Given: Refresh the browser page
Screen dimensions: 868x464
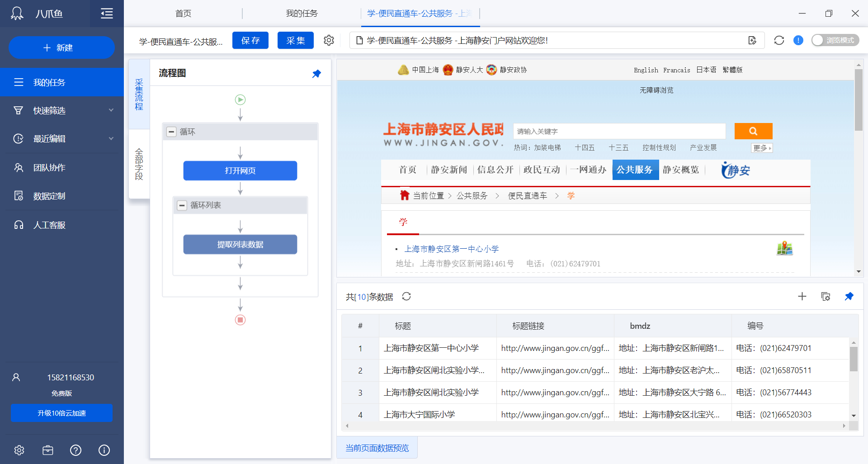Looking at the screenshot, I should coord(779,40).
